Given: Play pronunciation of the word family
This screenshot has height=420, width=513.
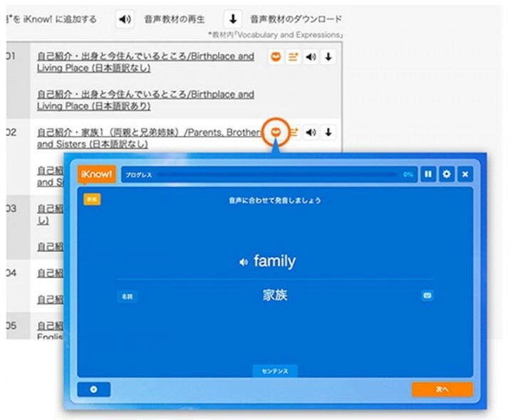Looking at the screenshot, I should click(x=244, y=262).
